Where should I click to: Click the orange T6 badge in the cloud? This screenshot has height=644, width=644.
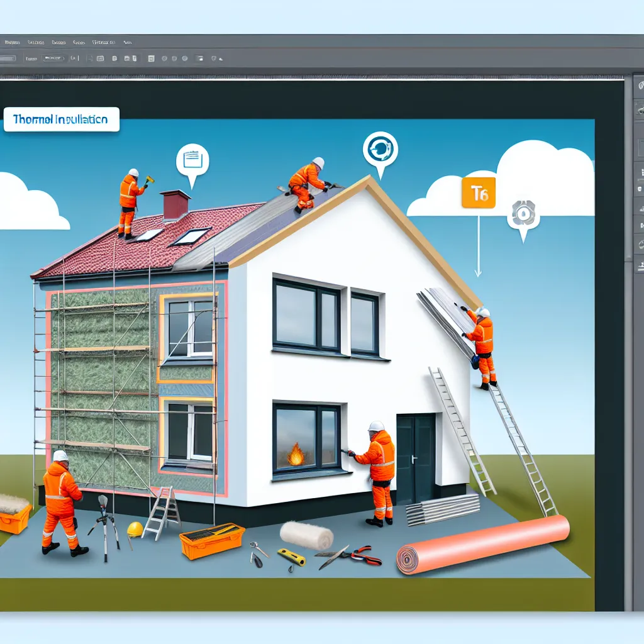point(479,194)
